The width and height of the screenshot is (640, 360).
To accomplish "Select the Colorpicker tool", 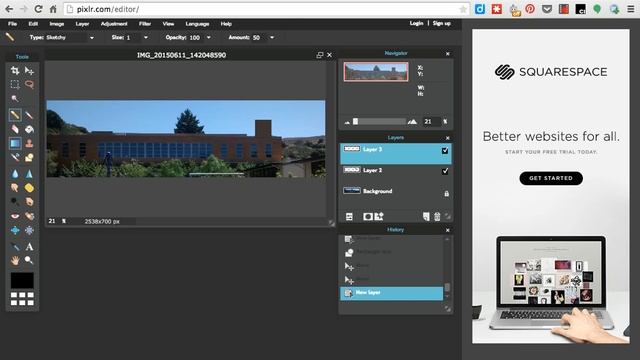I will 15,247.
